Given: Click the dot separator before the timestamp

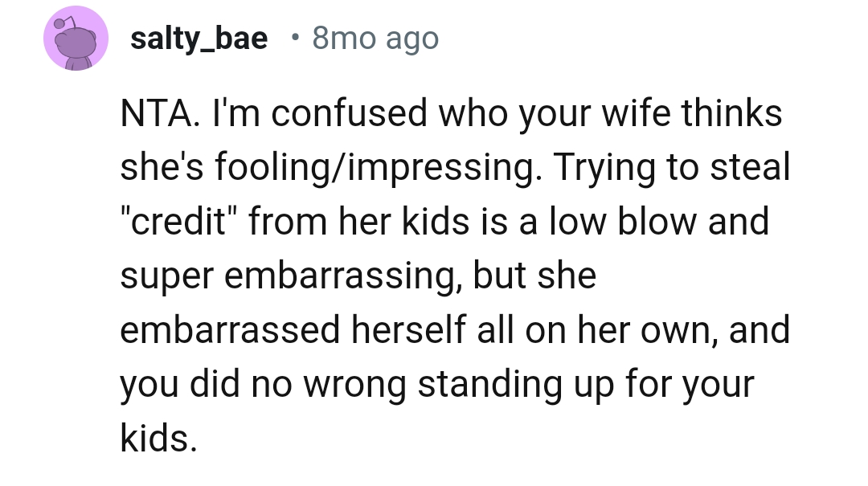Looking at the screenshot, I should tap(295, 38).
